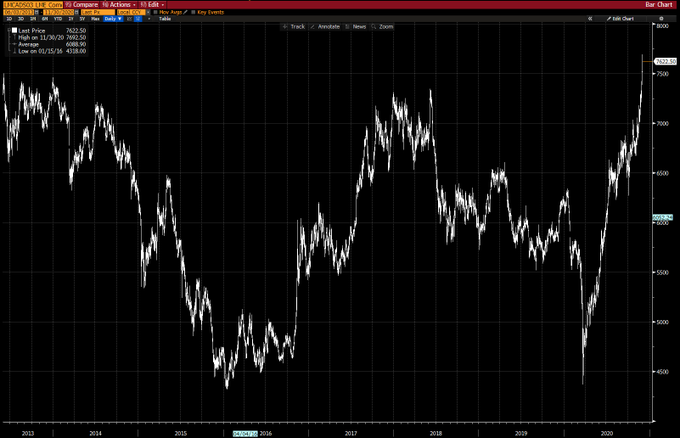Switch to line chart type icon

click(x=129, y=19)
